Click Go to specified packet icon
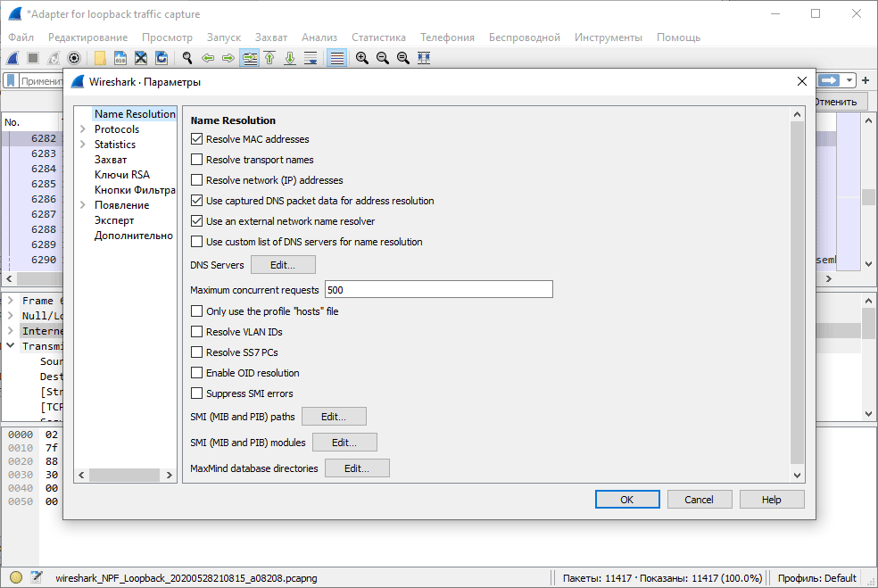This screenshot has height=588, width=878. click(x=249, y=58)
